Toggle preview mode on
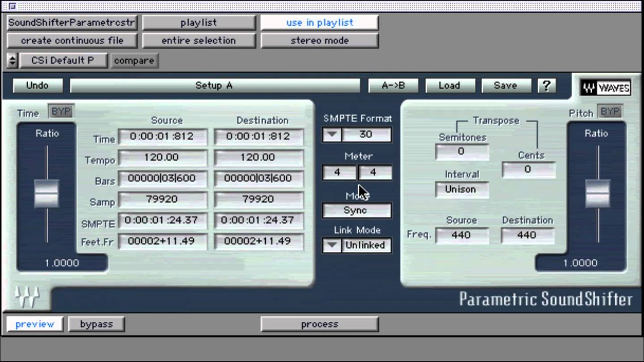Screen dimensions: 644x362 click(x=35, y=324)
